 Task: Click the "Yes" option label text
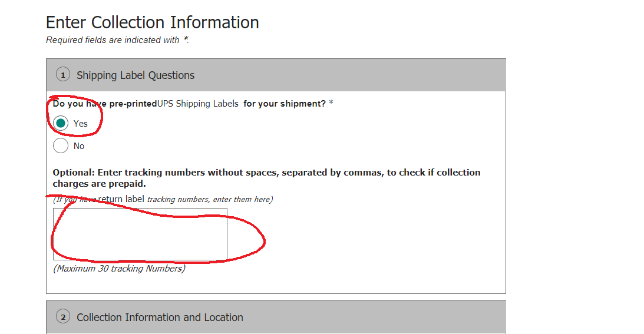click(80, 123)
